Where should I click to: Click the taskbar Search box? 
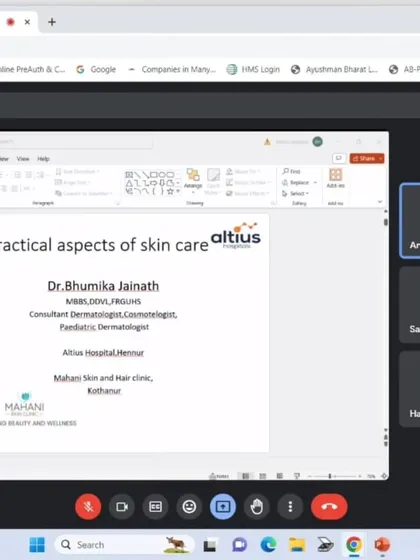124,545
